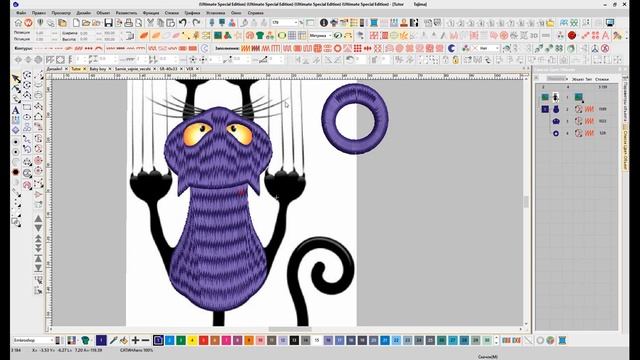640x360 pixels.
Task: Redo the last undone action
Action: pos(196,23)
